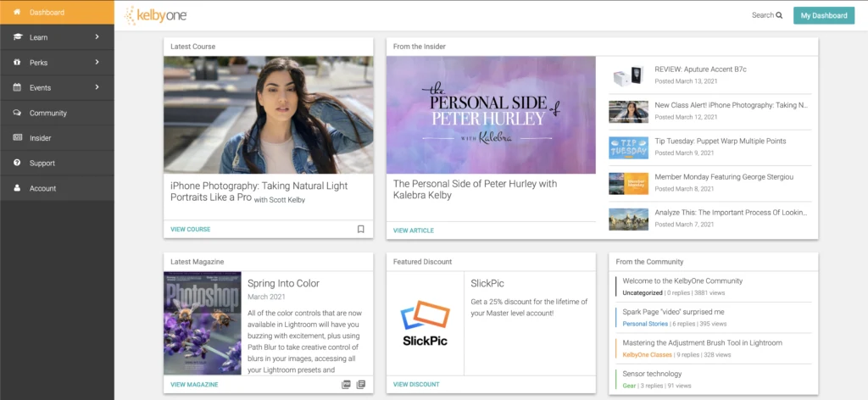Screen dimensions: 868x400
Task: Open 'Analyze This: The Important Process' post
Action: 732,213
